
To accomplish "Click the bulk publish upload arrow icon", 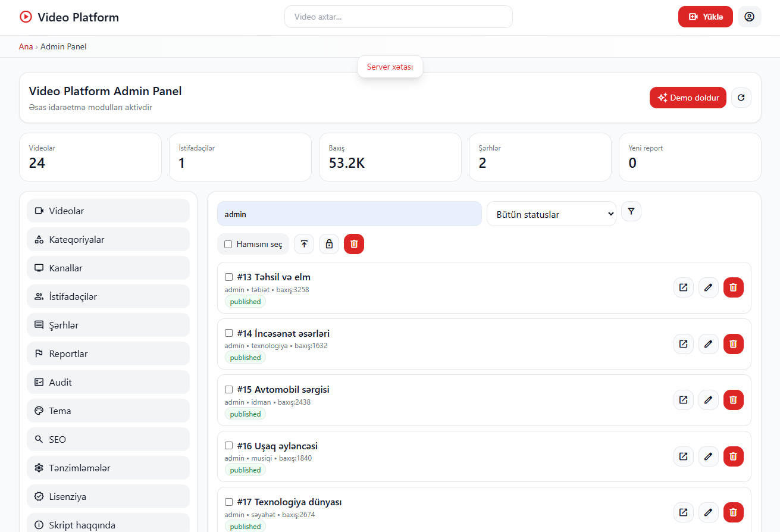I will (x=304, y=244).
